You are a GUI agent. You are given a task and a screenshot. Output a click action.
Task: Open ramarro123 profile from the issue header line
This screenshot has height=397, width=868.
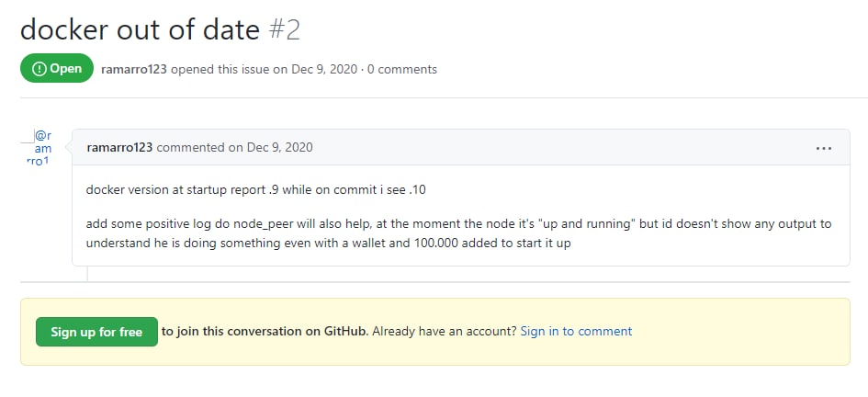[x=134, y=69]
